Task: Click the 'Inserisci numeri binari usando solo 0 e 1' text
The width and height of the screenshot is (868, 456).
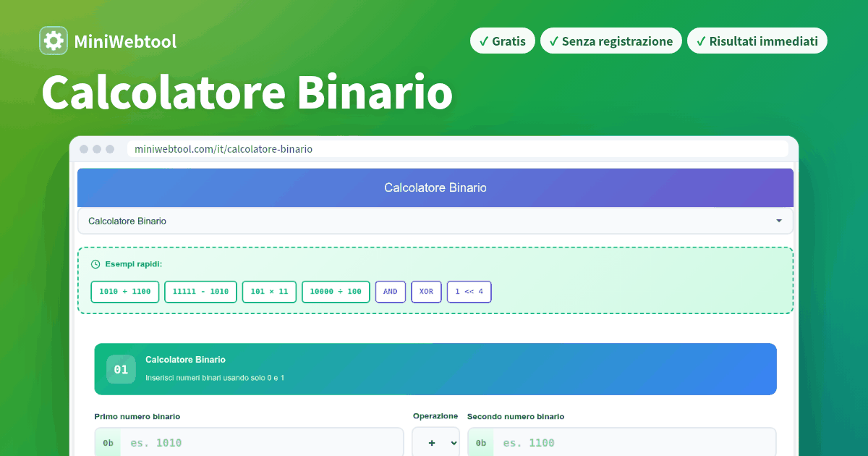Action: 215,378
